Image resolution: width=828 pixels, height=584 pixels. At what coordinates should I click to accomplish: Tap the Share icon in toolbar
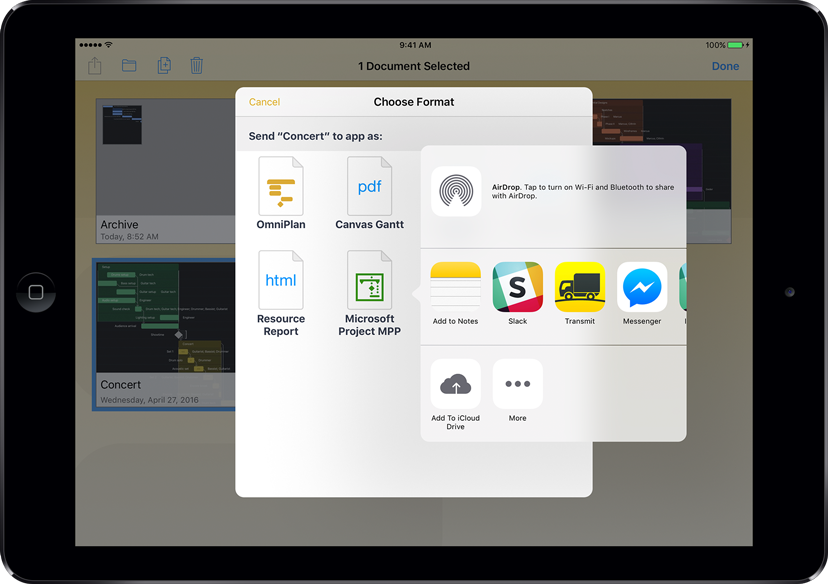click(x=95, y=66)
